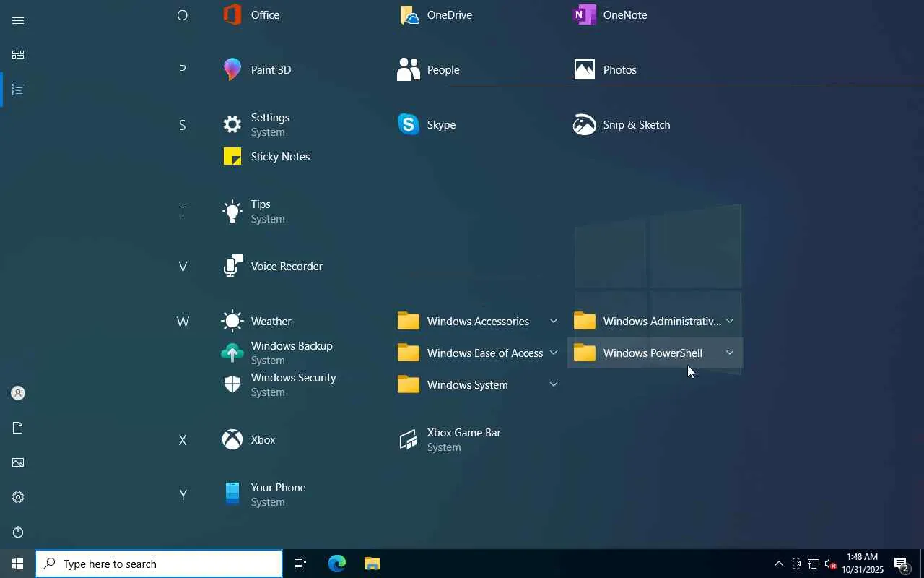The width and height of the screenshot is (924, 578).
Task: Open the OneNote app icon
Action: [x=585, y=14]
